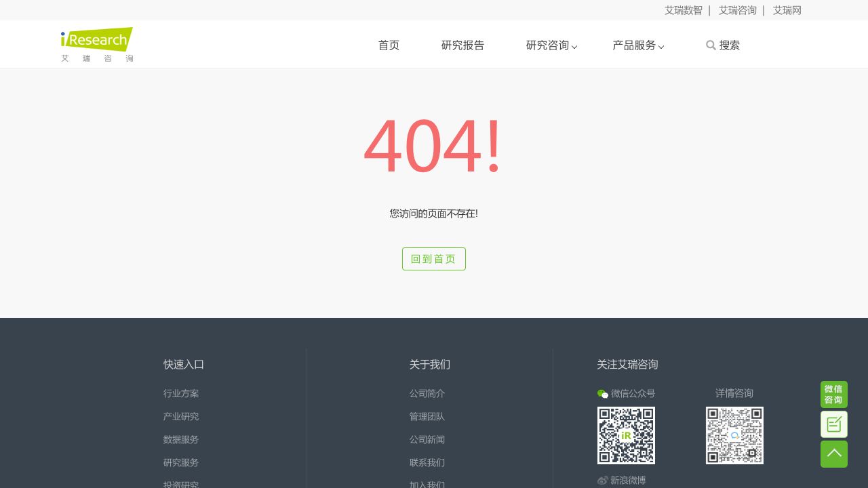This screenshot has width=868, height=488.
Task: Click the back-to-top arrow button
Action: (833, 454)
